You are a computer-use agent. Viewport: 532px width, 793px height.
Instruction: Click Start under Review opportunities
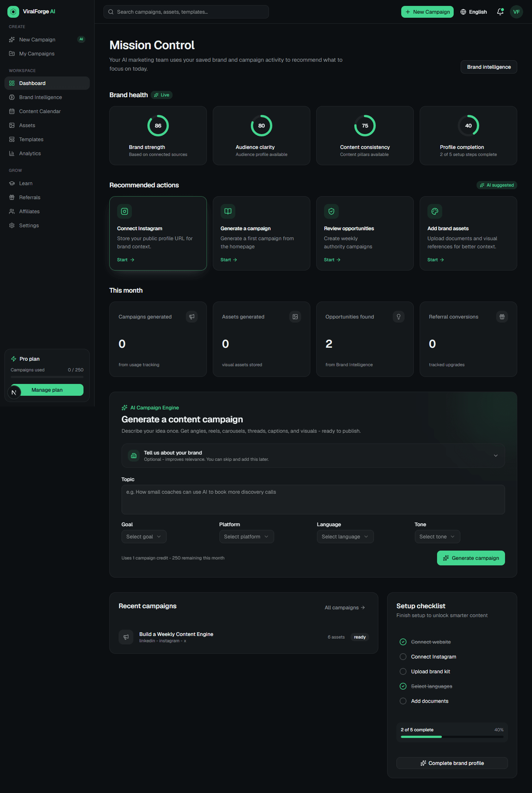point(332,260)
